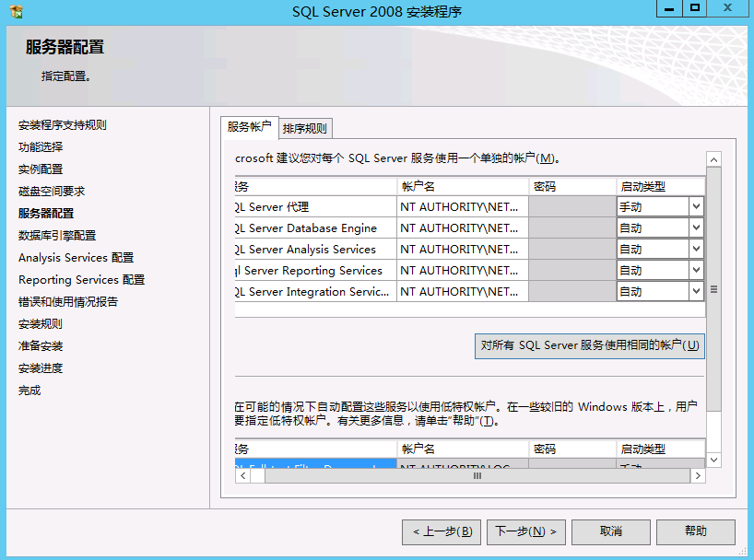
Task: Click the 取消 button
Action: [611, 531]
